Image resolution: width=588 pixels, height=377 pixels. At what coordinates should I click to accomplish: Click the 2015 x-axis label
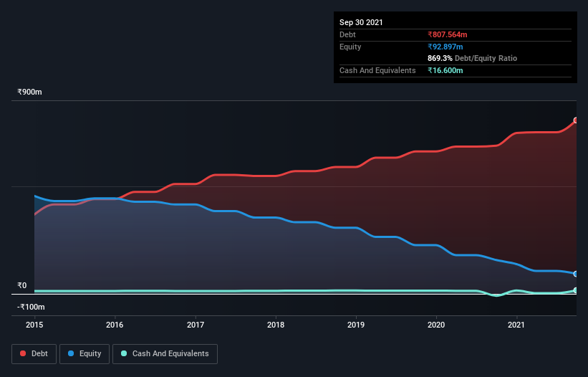pyautogui.click(x=34, y=325)
